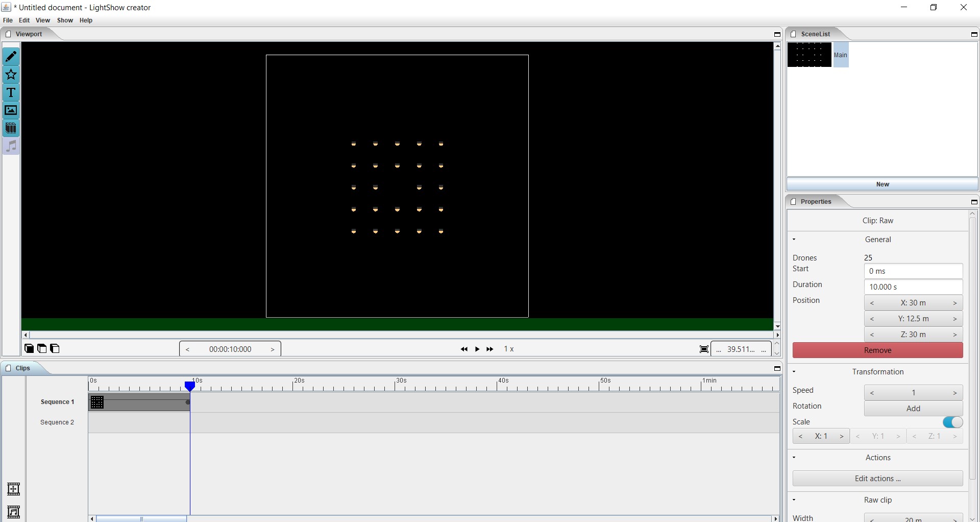980x522 pixels.
Task: Click the front camera view cube icon
Action: [x=29, y=349]
